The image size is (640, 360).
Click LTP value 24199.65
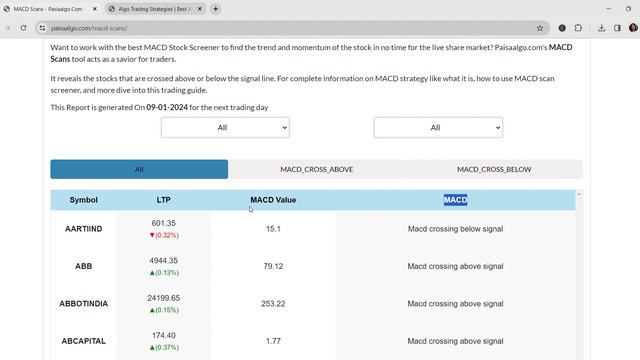coord(164,298)
